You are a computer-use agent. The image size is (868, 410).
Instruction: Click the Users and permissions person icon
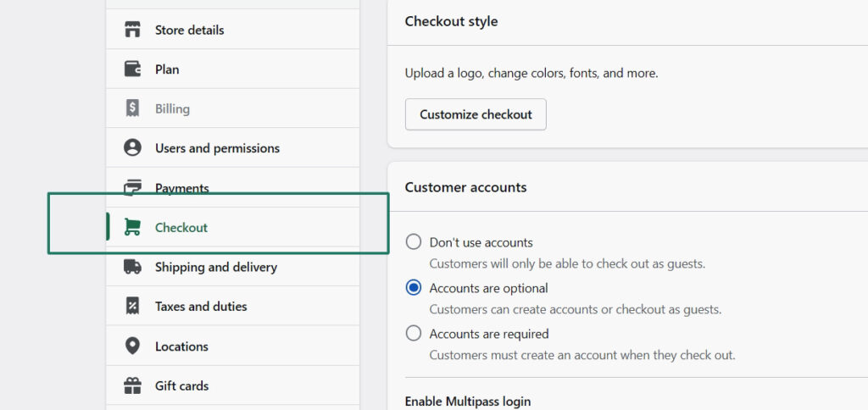[x=132, y=147]
